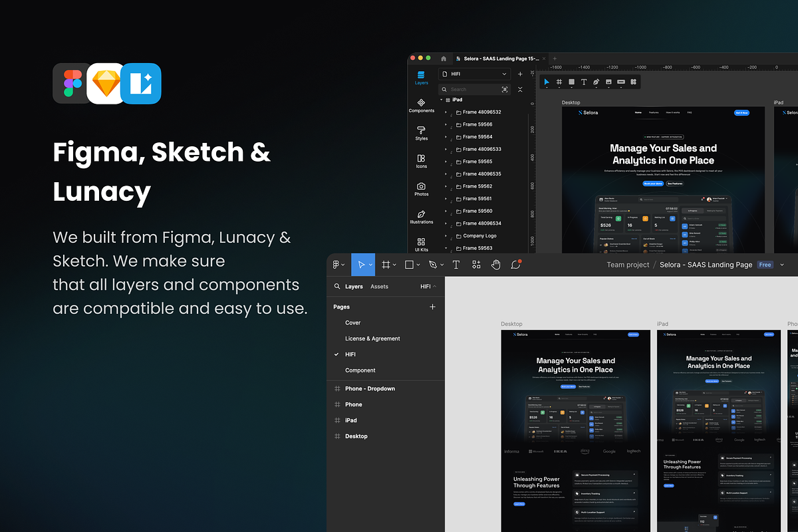Open the Icons library in Lunacy sidebar
798x532 pixels.
point(421,162)
